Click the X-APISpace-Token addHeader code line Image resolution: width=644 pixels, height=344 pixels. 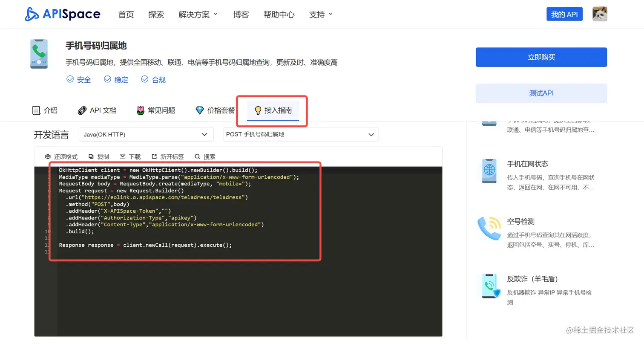click(118, 211)
